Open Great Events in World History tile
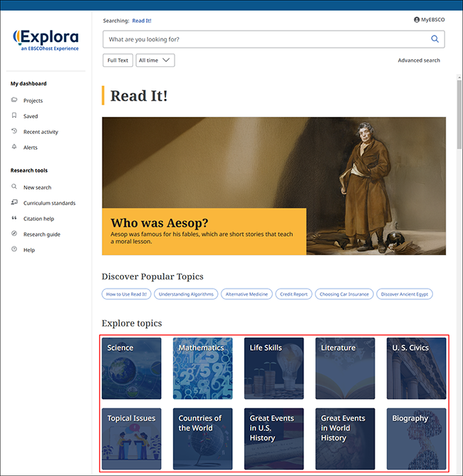Image resolution: width=463 pixels, height=476 pixels. pos(345,439)
